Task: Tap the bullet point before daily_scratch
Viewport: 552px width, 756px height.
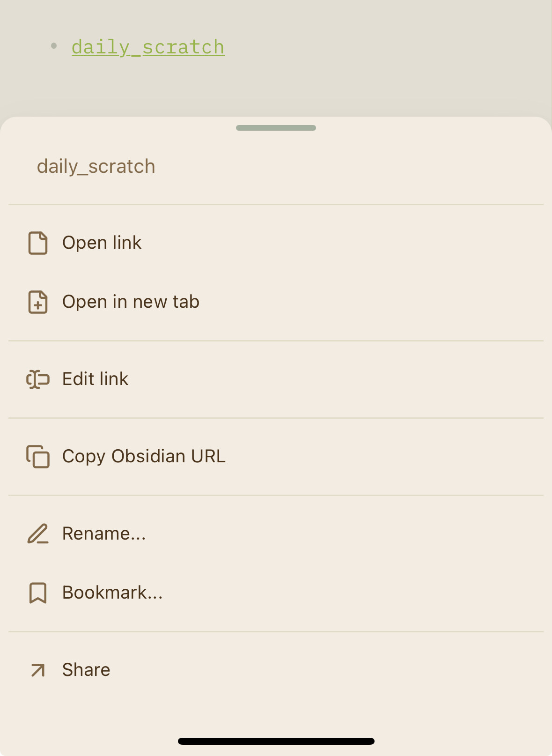Action: click(54, 46)
